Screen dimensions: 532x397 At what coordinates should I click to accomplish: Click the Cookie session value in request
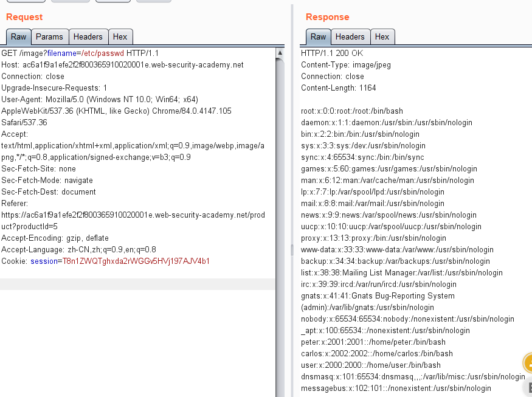(x=136, y=261)
